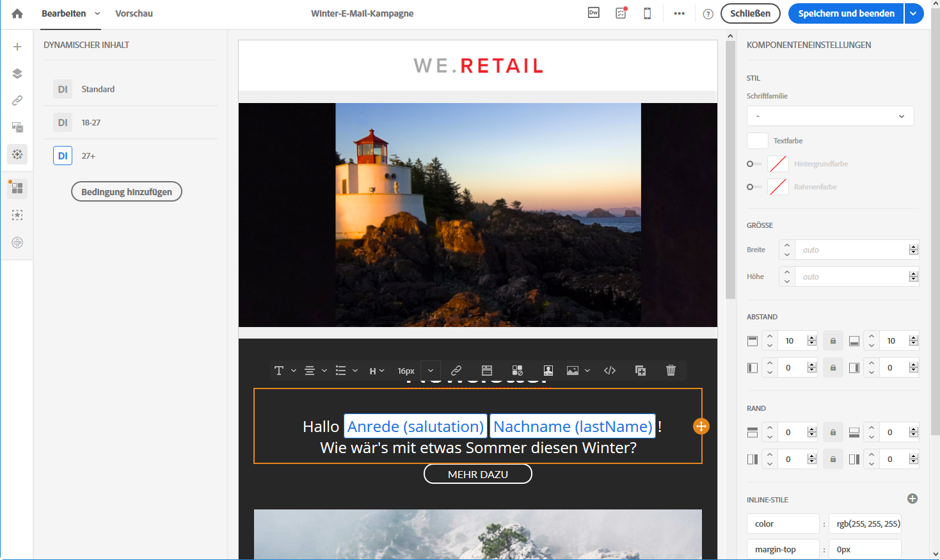
Task: Add inline style with plus icon
Action: 912,499
